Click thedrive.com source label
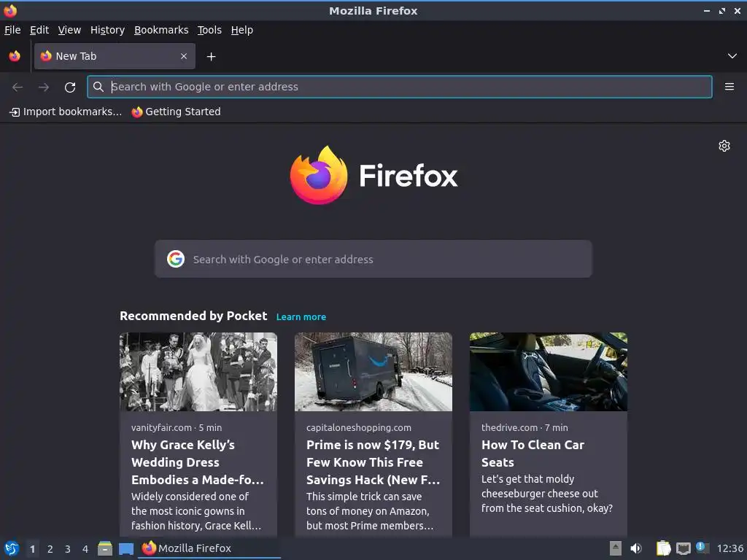Screen dimensions: 747x560 pyautogui.click(x=509, y=427)
